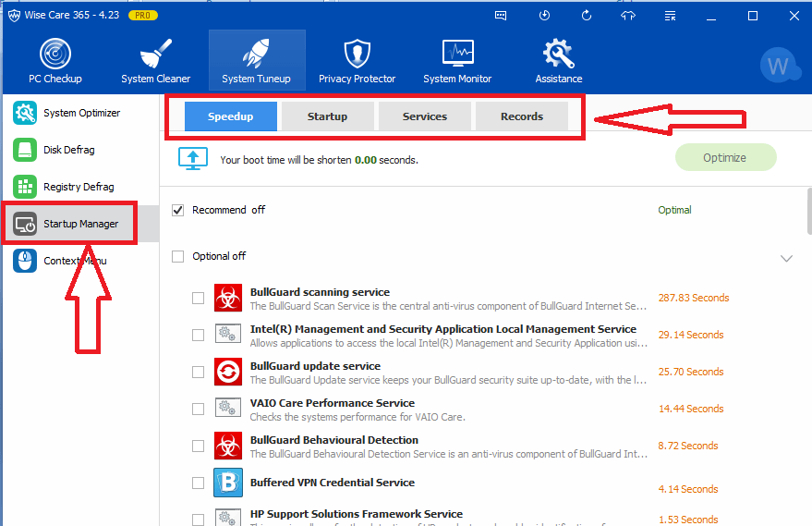Click the restore clock icon in title bar
This screenshot has height=526, width=812.
[x=544, y=16]
